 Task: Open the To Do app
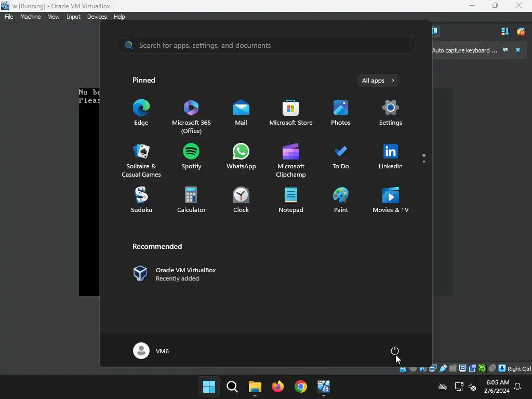pos(341,156)
